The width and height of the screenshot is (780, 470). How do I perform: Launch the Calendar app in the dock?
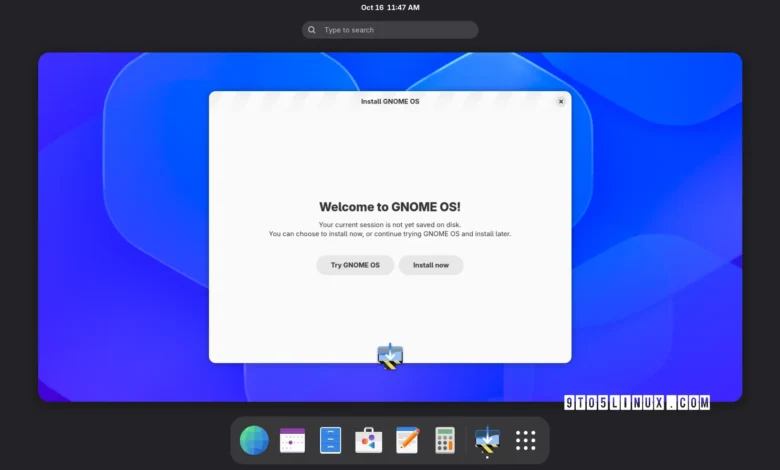point(292,440)
